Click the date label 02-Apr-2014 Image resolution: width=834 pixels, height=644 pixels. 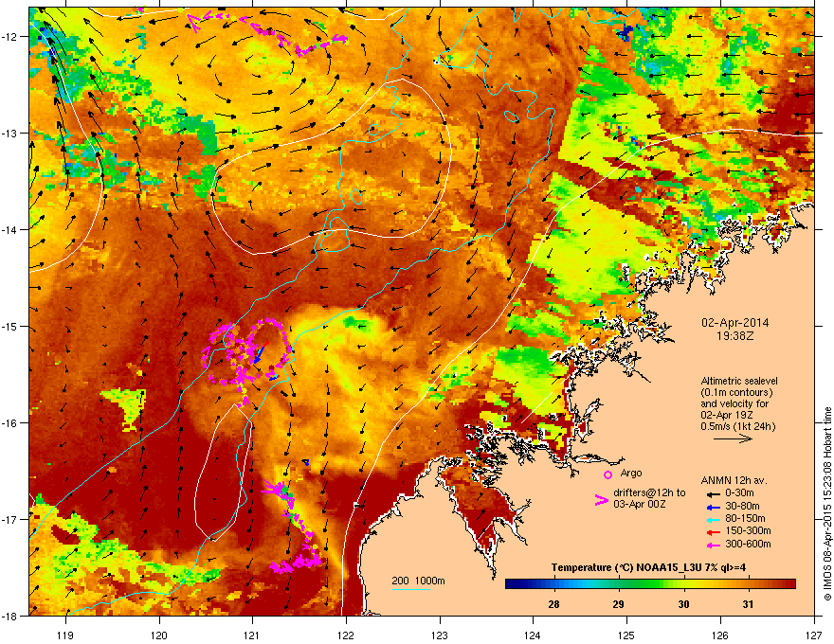(x=735, y=323)
